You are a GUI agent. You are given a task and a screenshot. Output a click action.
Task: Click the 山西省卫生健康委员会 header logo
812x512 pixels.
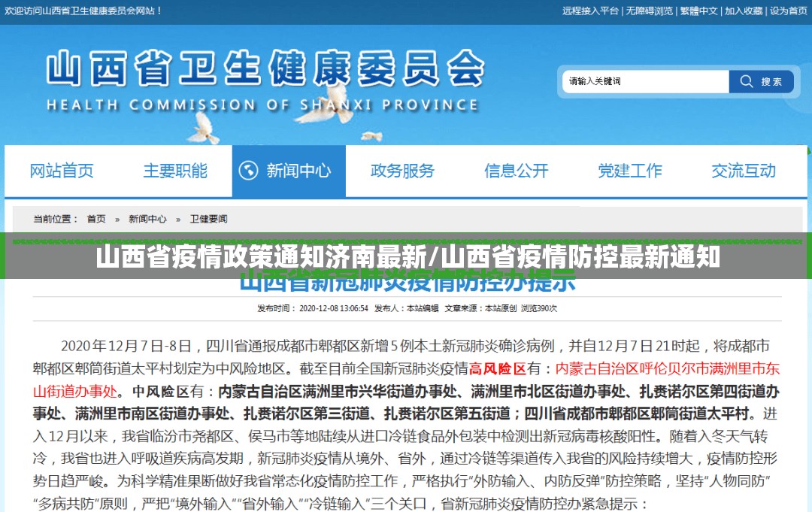coord(265,79)
